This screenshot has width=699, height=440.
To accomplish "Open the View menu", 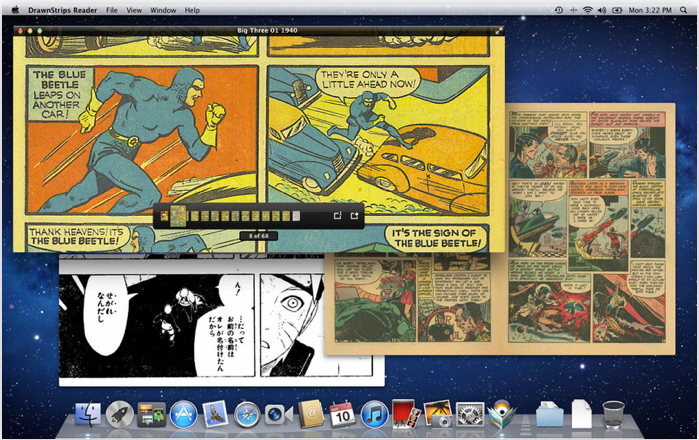I will tap(134, 10).
